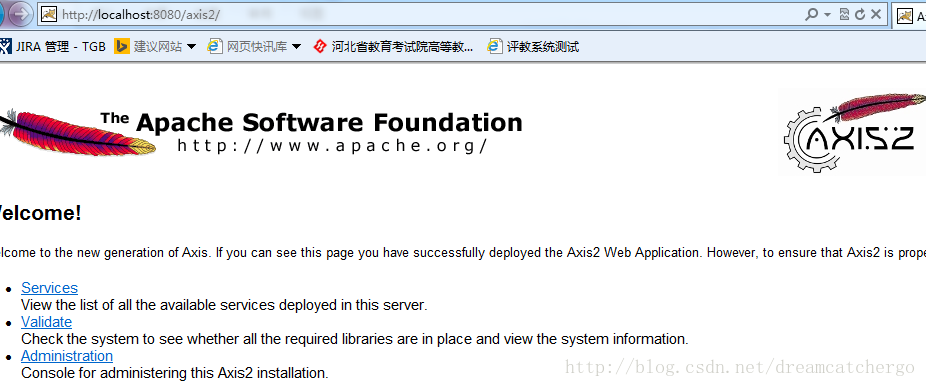Open the Administration link

tap(67, 356)
